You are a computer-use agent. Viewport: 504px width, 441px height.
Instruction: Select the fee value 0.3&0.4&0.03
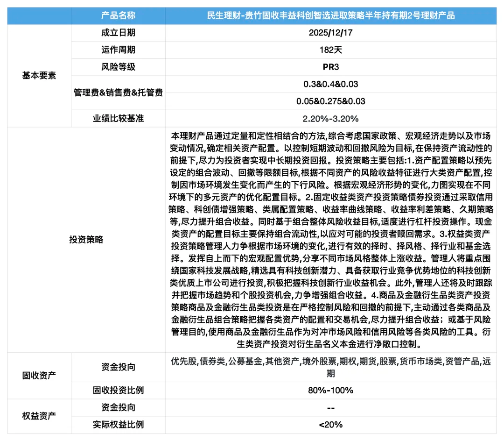pos(332,84)
